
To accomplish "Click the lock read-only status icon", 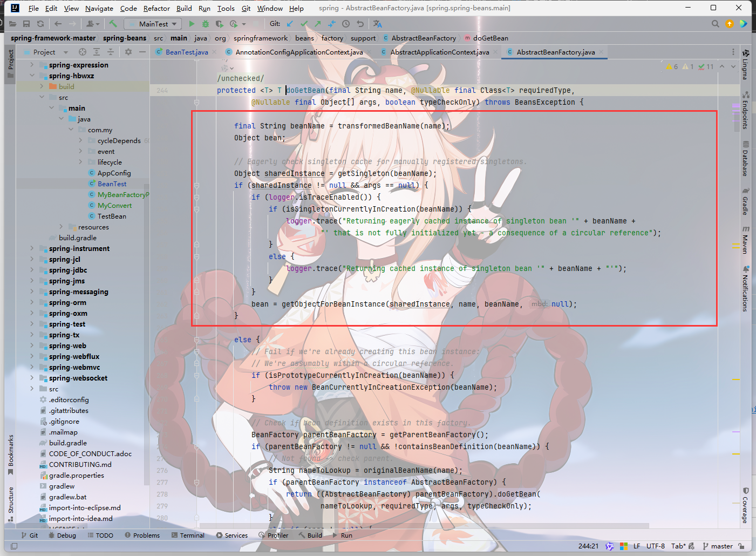I will pyautogui.click(x=741, y=546).
